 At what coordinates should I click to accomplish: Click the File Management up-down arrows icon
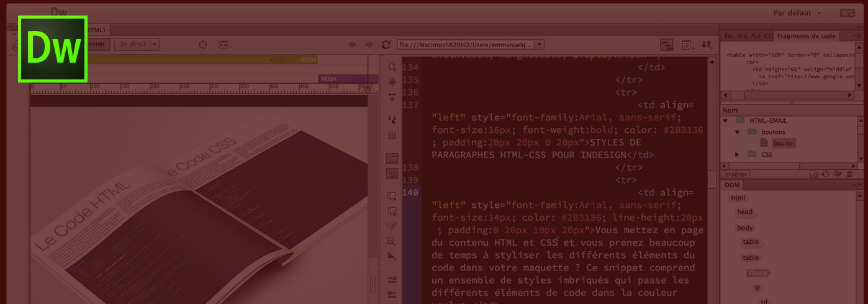point(707,45)
